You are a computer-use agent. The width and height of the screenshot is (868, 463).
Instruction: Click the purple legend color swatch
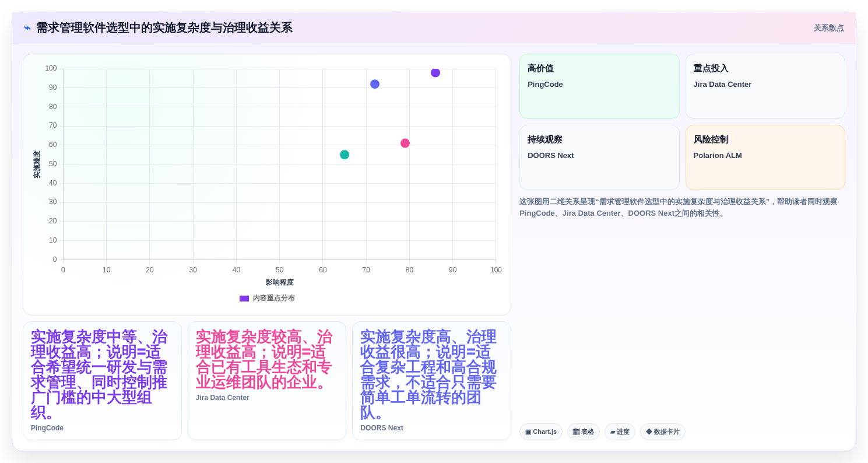[x=244, y=299]
